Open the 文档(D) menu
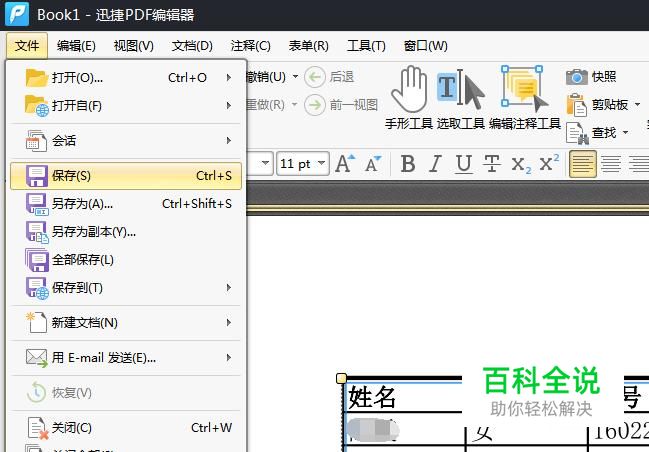The width and height of the screenshot is (649, 452). (x=192, y=46)
